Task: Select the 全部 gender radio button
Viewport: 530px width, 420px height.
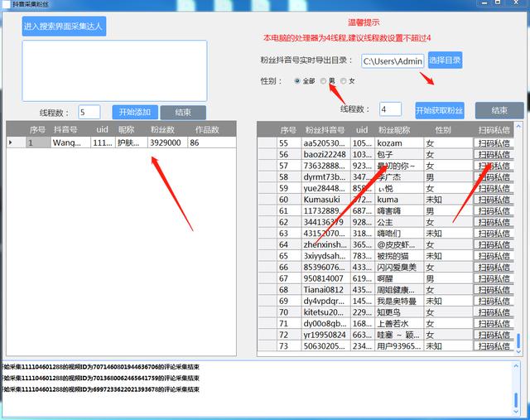Action: click(x=297, y=81)
